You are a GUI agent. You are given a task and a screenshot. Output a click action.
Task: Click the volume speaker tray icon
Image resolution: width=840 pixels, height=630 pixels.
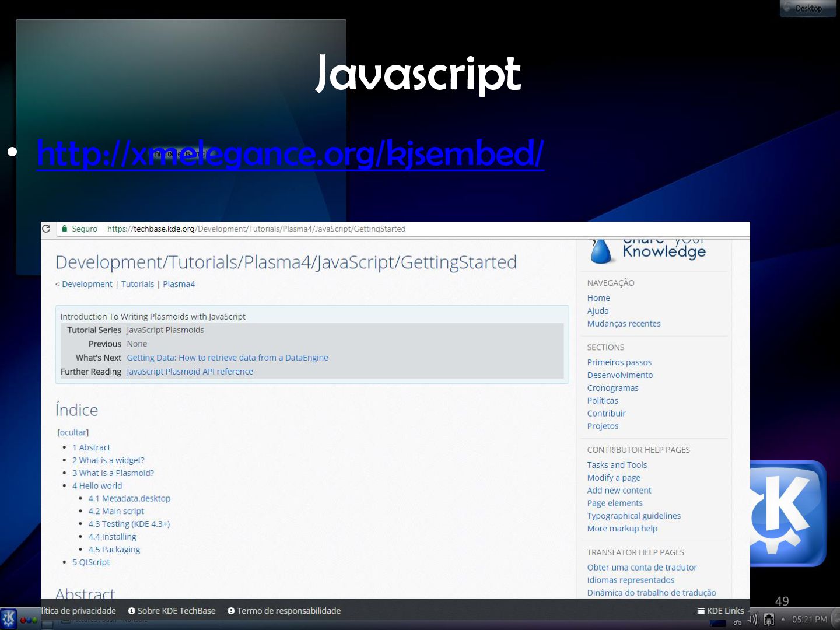[754, 619]
